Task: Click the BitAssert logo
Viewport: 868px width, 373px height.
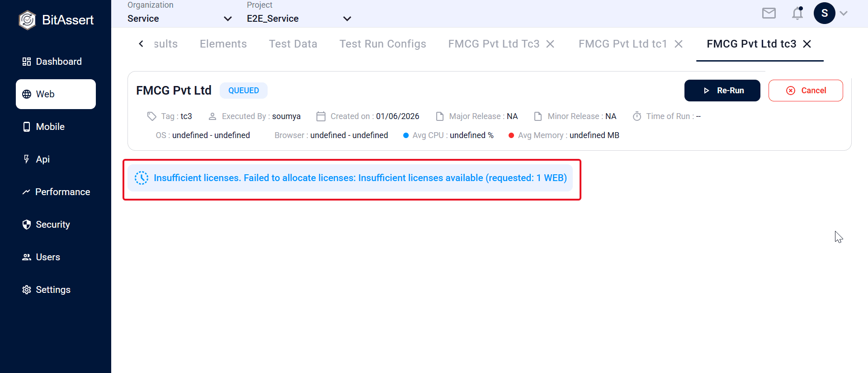Action: 56,20
